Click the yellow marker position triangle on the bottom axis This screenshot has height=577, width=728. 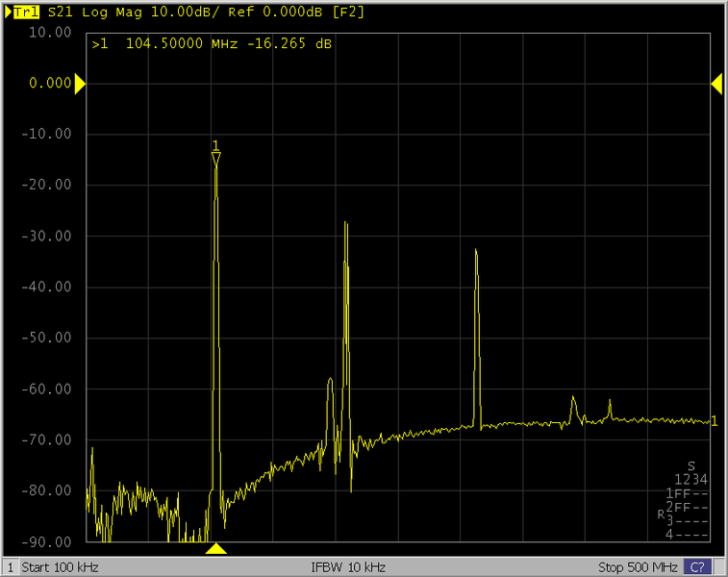coord(216,549)
